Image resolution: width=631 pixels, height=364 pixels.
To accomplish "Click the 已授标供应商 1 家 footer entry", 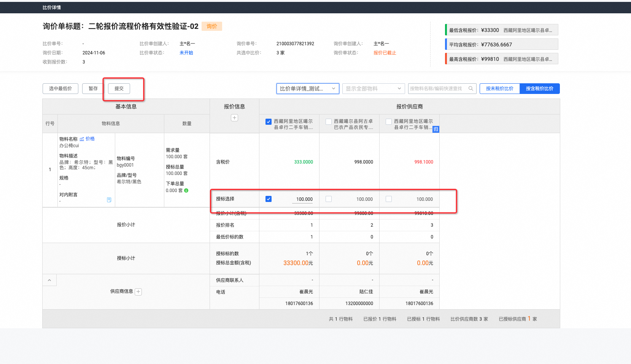I will click(x=518, y=319).
